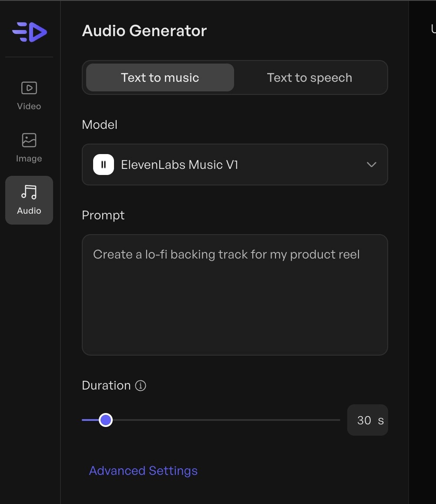436x504 pixels.
Task: Click the 30 s duration value box
Action: [367, 420]
